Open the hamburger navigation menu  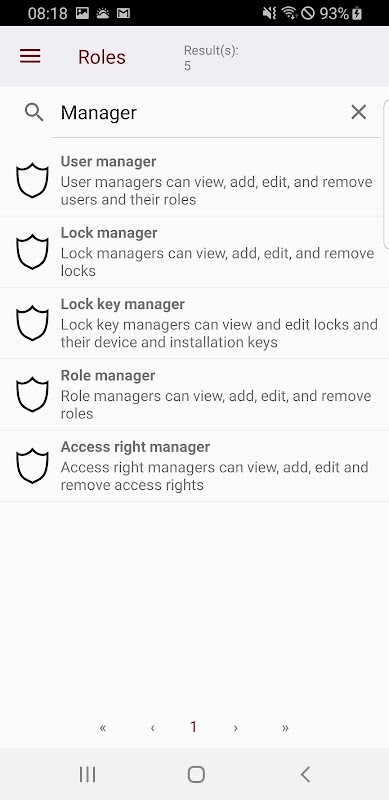30,56
